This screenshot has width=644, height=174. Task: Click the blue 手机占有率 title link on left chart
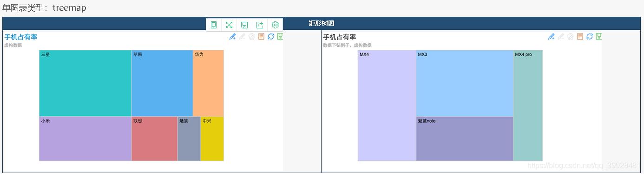[21, 37]
